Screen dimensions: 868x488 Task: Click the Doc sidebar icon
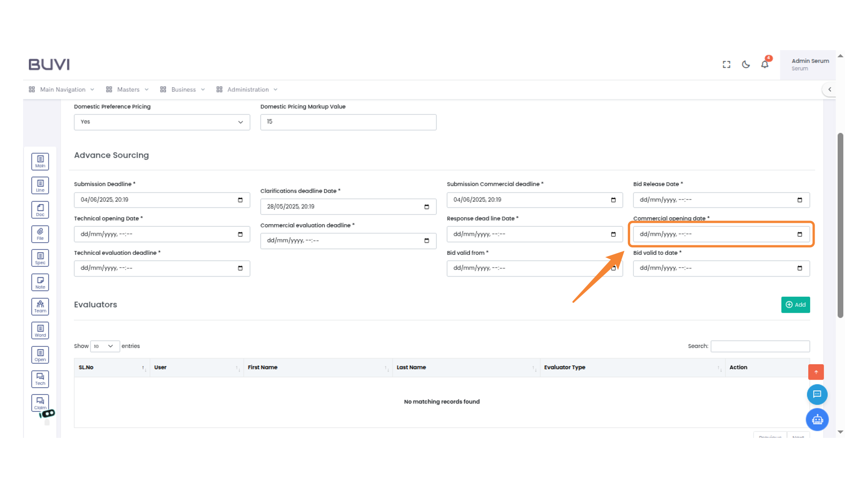(40, 210)
